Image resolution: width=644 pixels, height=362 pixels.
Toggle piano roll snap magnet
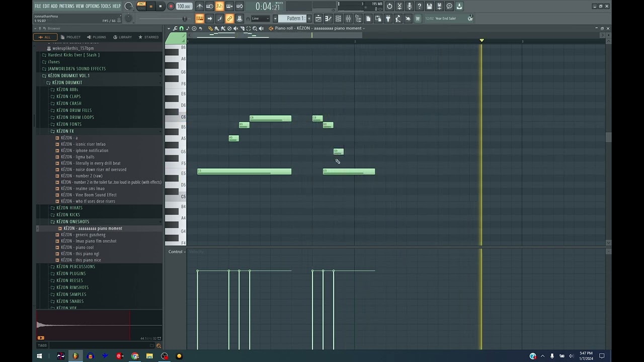tap(181, 28)
